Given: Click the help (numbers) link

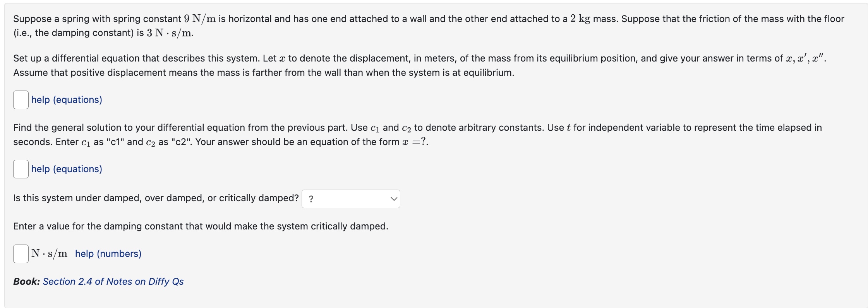Looking at the screenshot, I should coord(109,253).
